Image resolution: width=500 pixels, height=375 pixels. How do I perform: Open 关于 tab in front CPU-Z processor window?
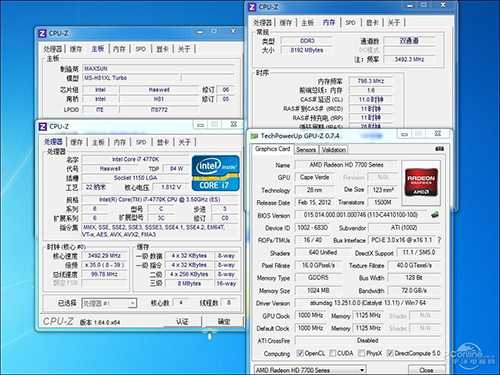(184, 142)
